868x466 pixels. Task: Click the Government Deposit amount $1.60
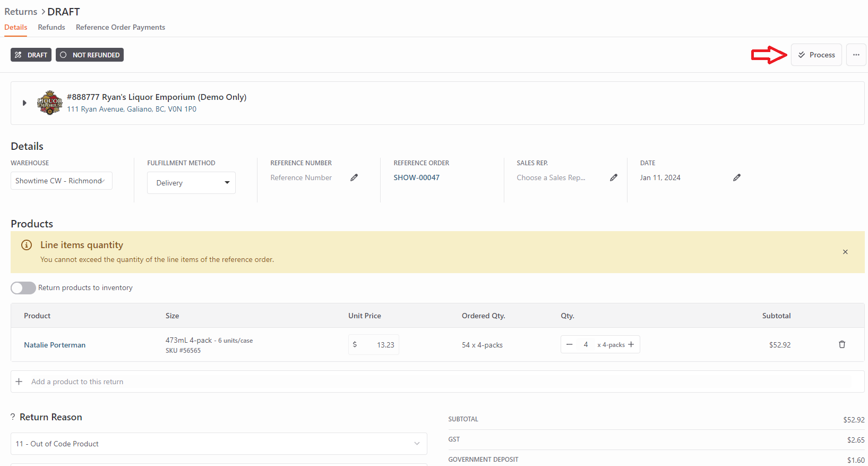click(856, 460)
